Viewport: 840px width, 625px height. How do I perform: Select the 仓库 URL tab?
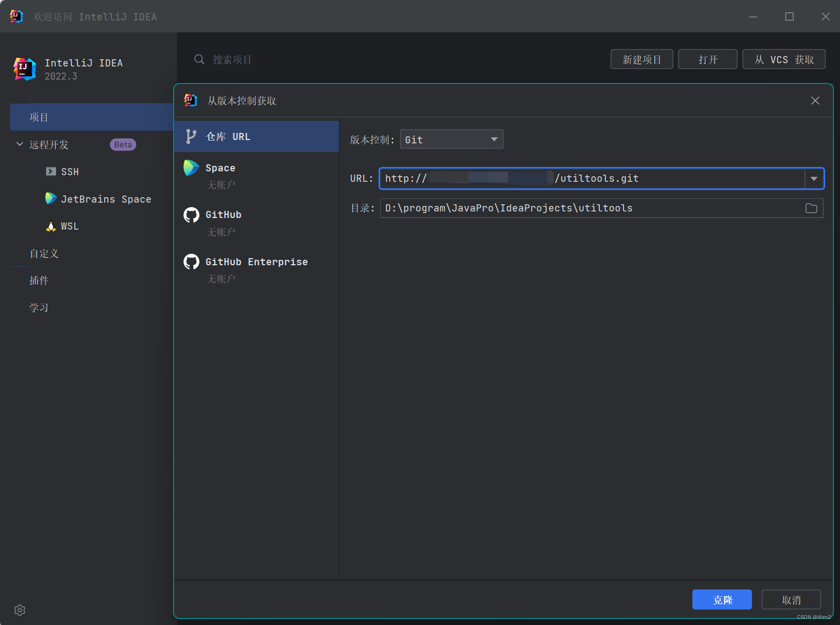(257, 136)
